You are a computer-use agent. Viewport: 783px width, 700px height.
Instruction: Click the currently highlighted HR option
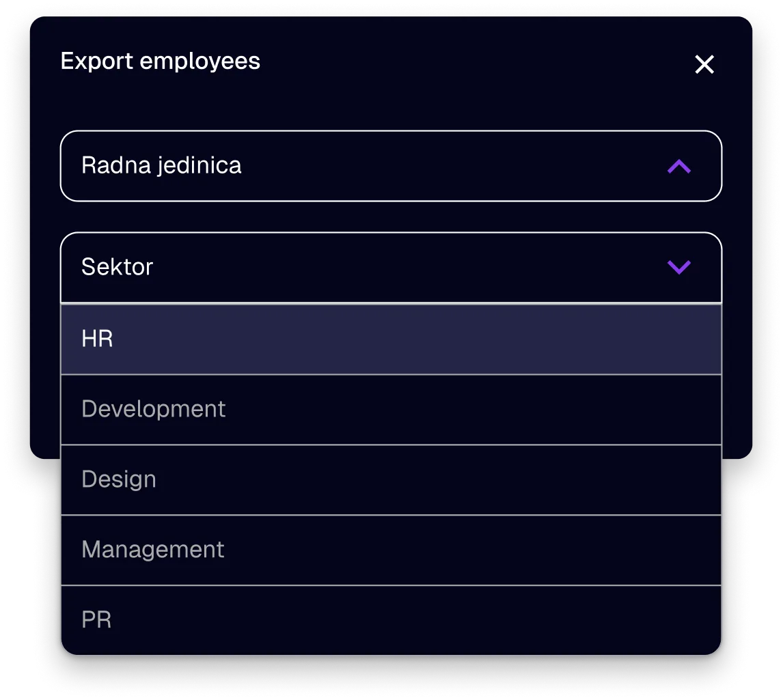click(391, 339)
